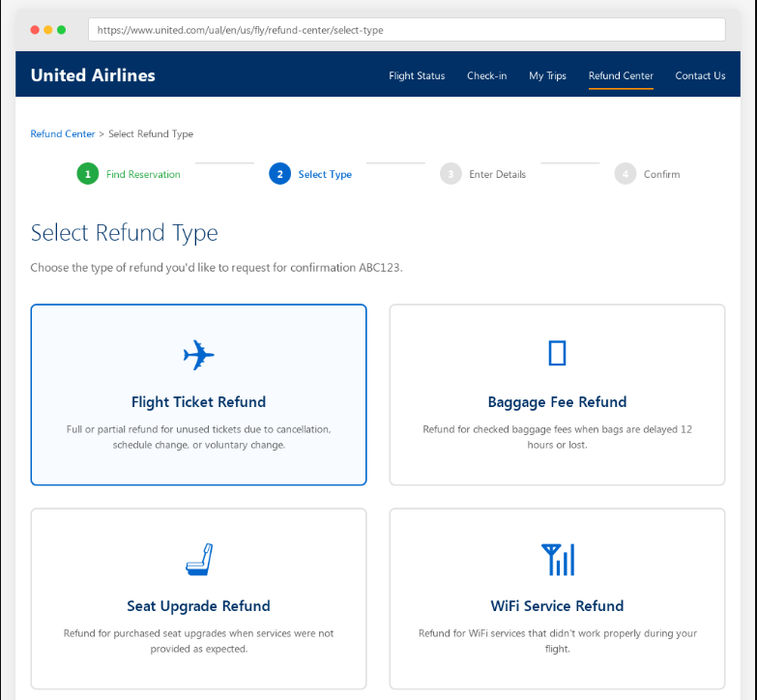Screen dimensions: 757x700
Task: Click the green step 1 circle
Action: coord(87,174)
